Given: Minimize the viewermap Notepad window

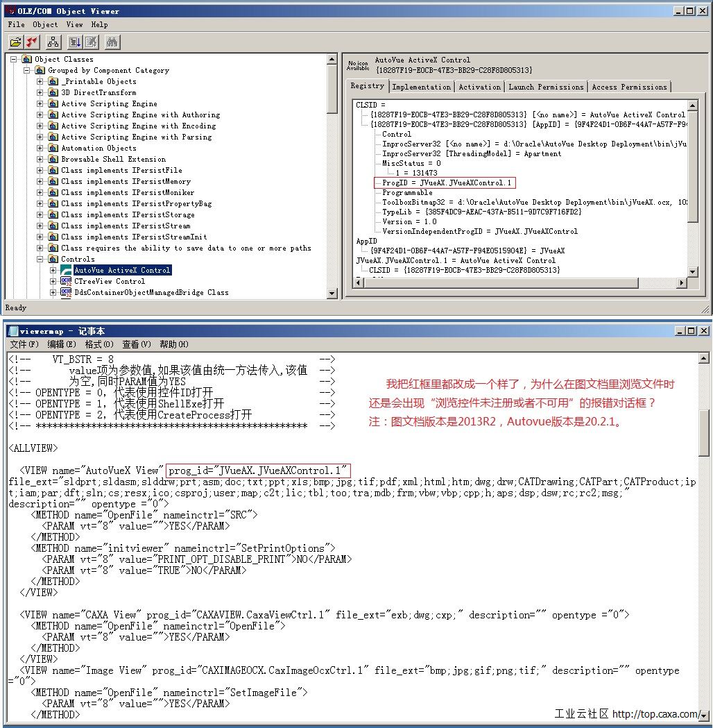Looking at the screenshot, I should 680,331.
